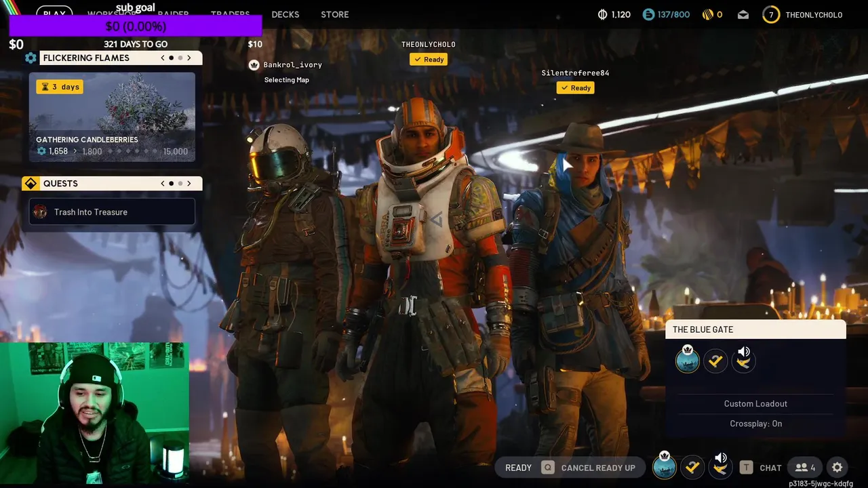Go to previous Flickering Flames page arrow

[163, 58]
